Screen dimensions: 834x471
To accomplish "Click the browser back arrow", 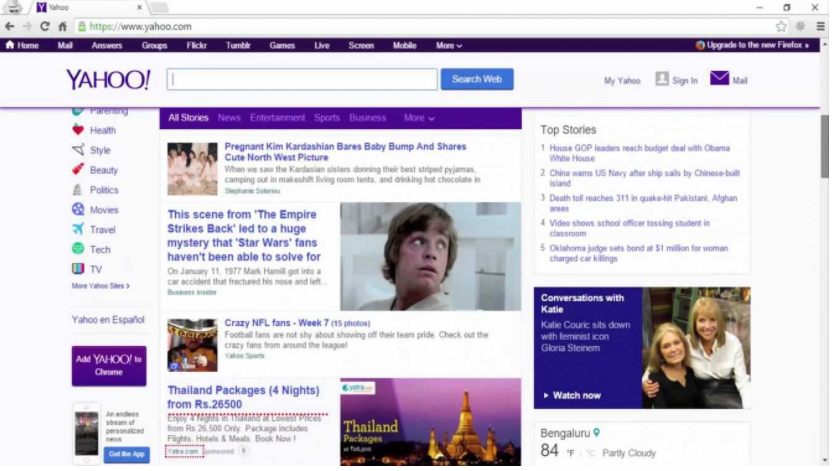I will (x=9, y=26).
